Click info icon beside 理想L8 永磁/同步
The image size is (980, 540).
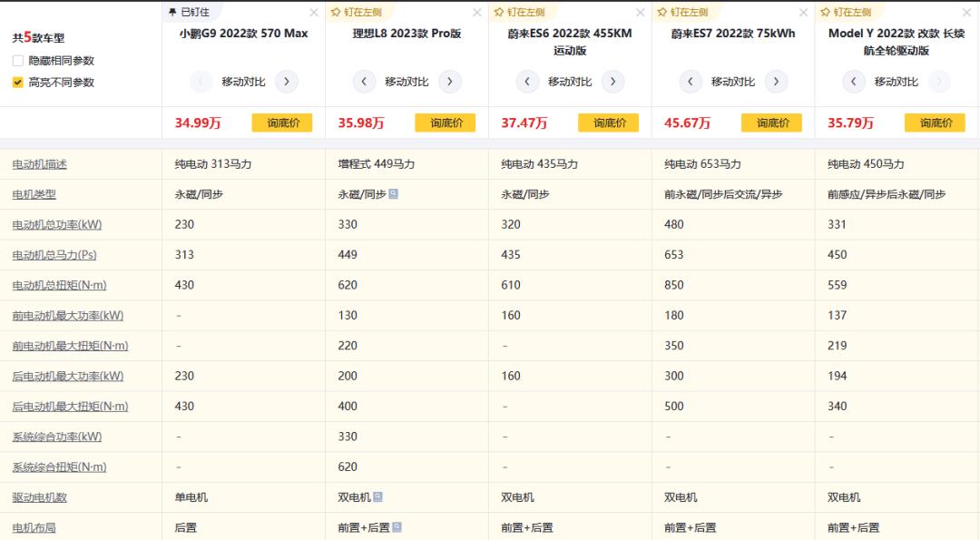click(x=393, y=194)
